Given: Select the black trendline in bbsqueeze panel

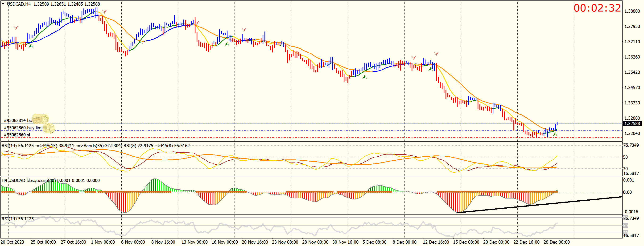Looking at the screenshot, I should click(540, 205).
